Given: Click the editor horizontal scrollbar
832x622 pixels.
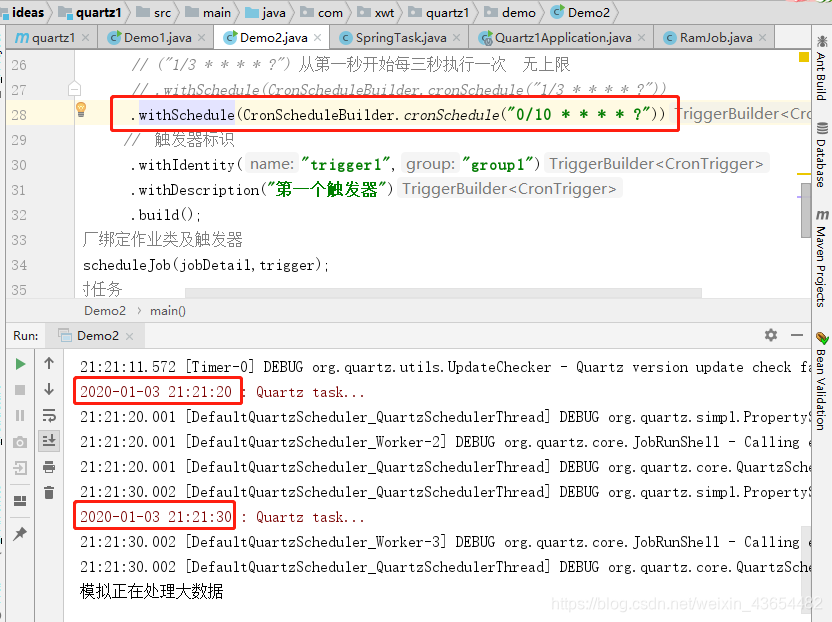Looking at the screenshot, I should coord(443,293).
